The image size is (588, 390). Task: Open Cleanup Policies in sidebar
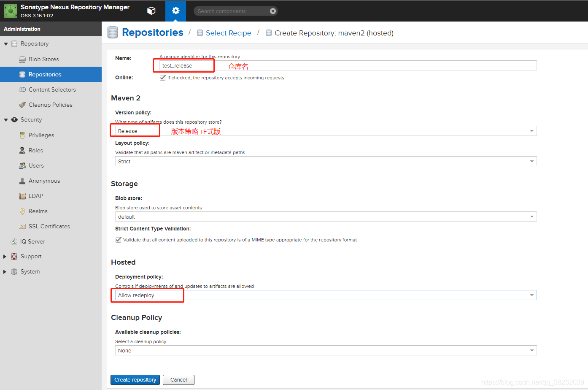pos(51,105)
